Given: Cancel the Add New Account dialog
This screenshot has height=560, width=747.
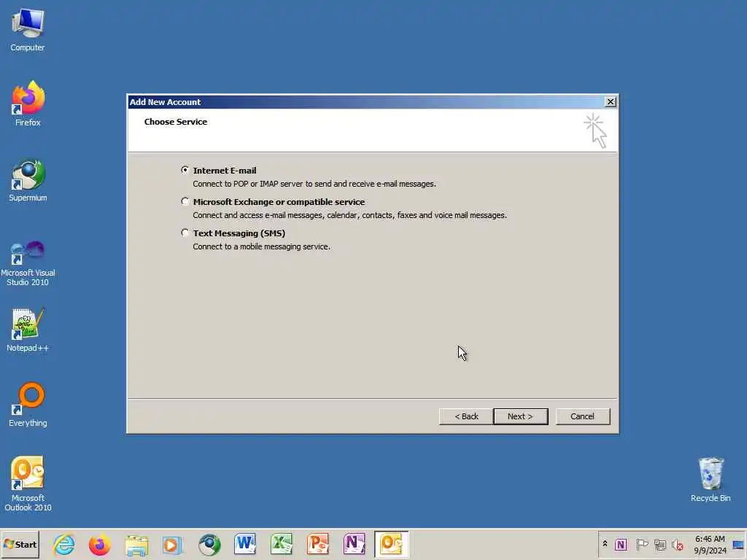Looking at the screenshot, I should (582, 416).
